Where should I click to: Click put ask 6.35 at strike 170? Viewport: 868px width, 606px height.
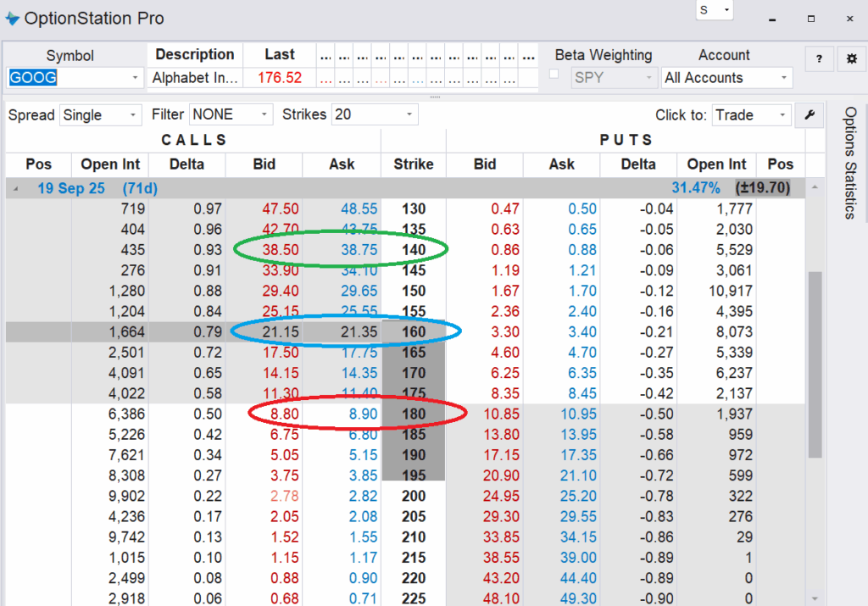(581, 373)
